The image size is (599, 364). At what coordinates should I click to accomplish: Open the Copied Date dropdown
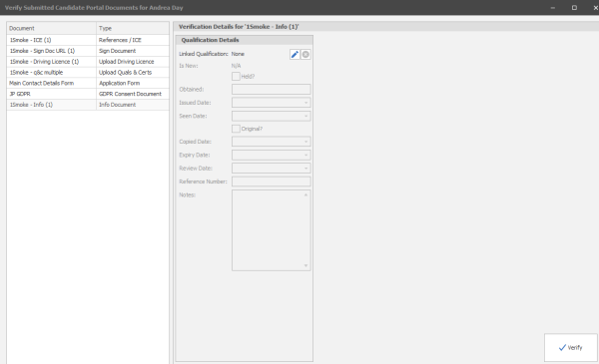[306, 142]
